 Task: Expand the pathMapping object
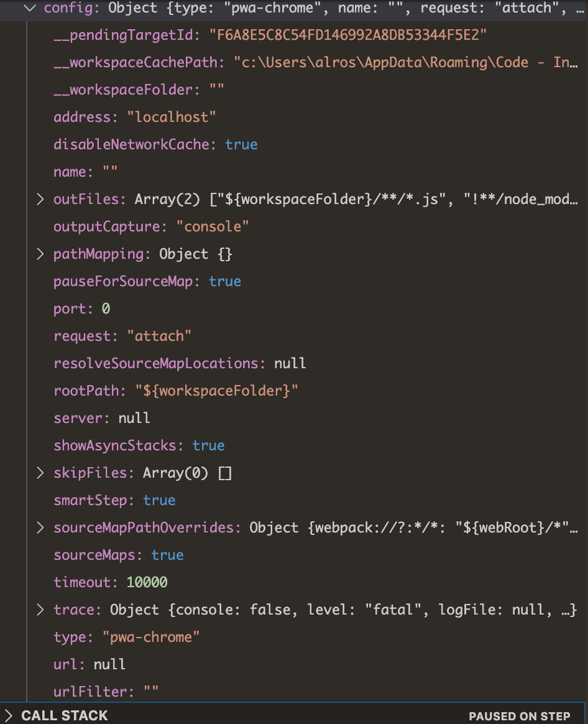click(40, 254)
